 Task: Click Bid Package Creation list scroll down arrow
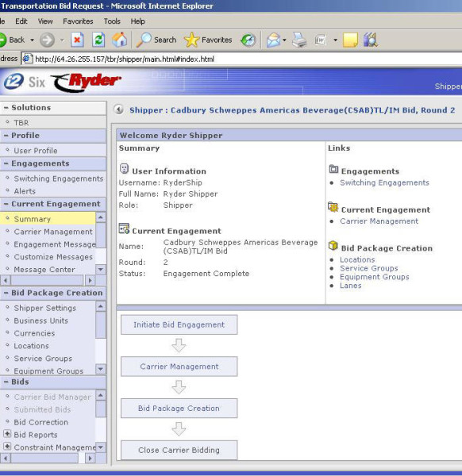tap(101, 369)
